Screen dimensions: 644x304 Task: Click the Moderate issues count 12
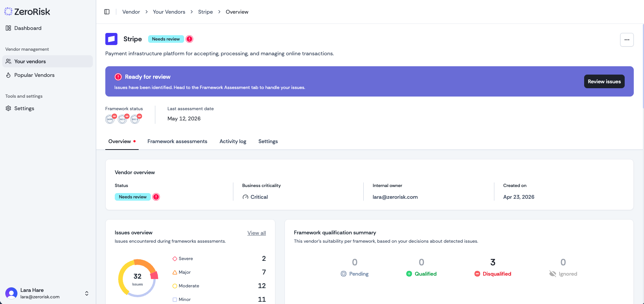[x=262, y=286]
